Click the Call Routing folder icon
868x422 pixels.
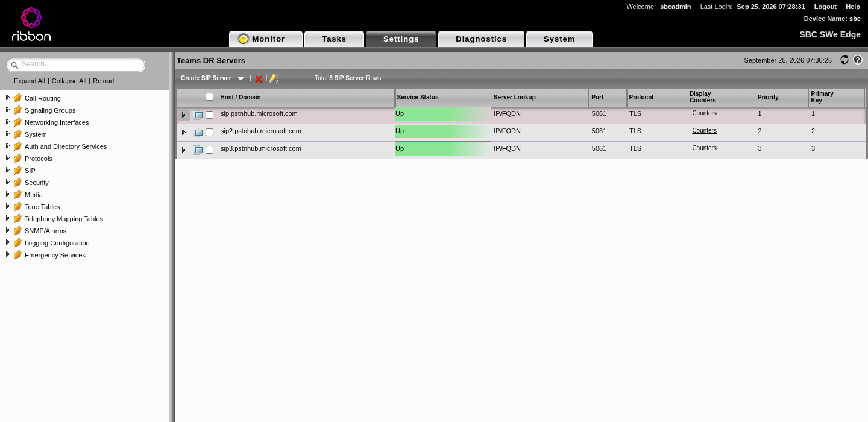(17, 98)
